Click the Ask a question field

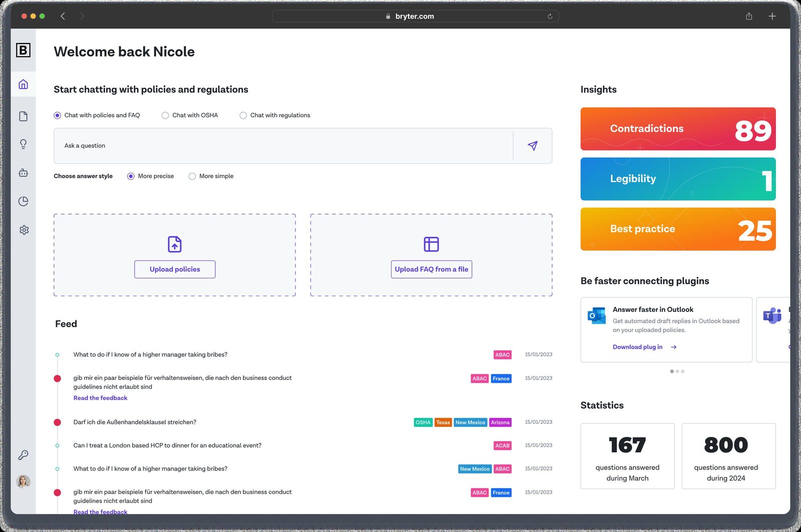point(283,146)
